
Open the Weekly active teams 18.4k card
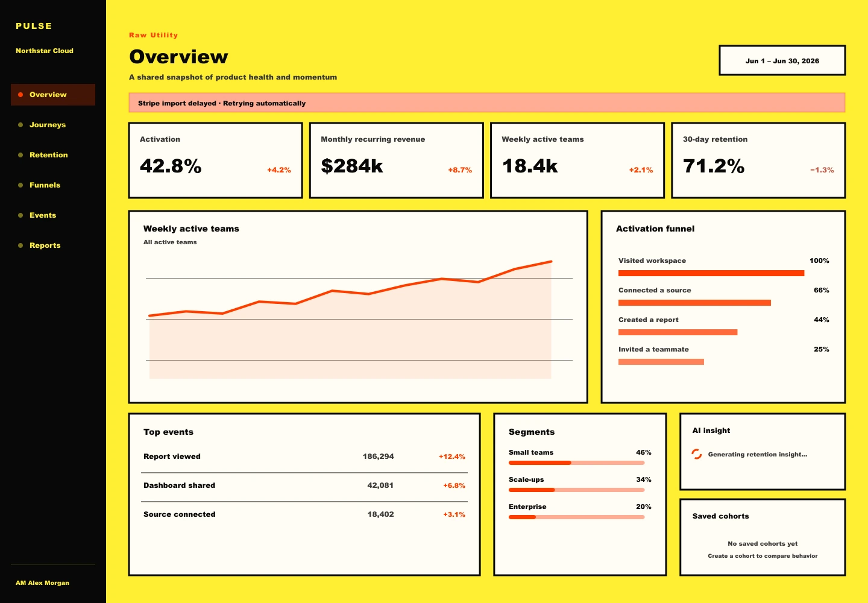tap(577, 160)
